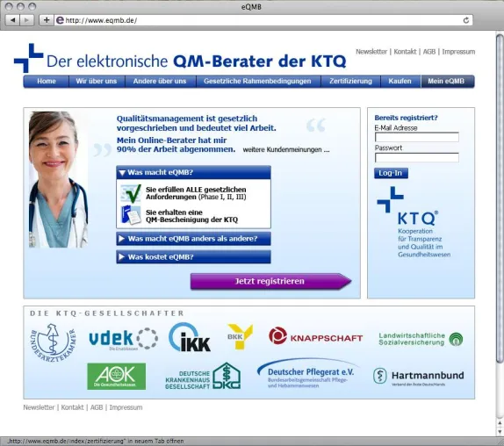Open the Home tab
The height and width of the screenshot is (446, 504).
(47, 82)
